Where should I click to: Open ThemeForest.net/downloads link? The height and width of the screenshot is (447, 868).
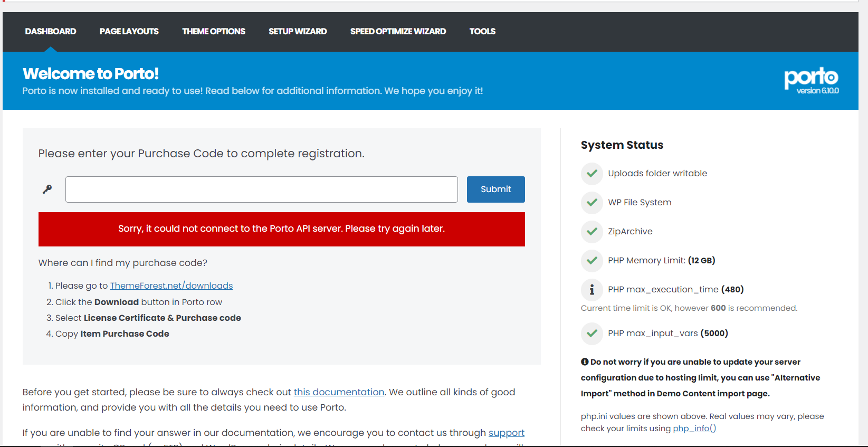(171, 286)
